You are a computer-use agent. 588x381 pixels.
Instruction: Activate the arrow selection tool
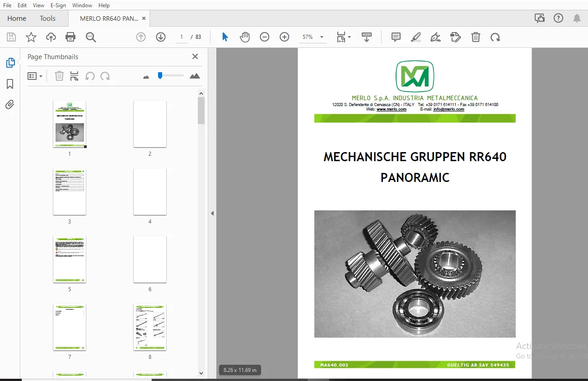pos(225,37)
